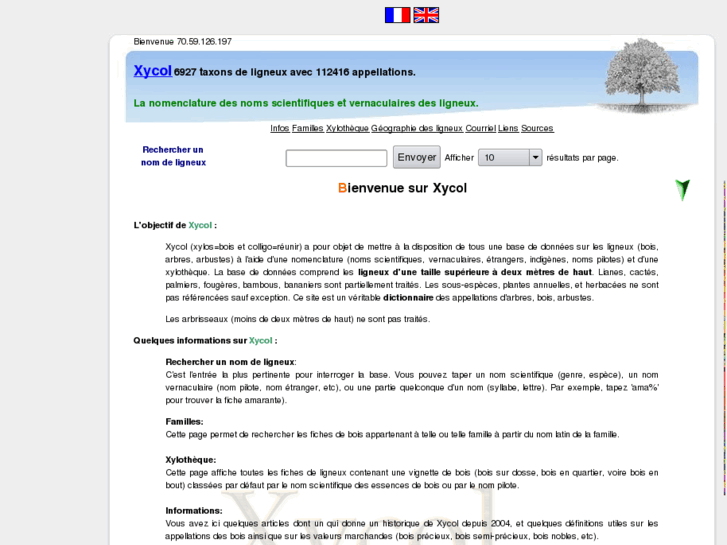Click the green down arrow icon
This screenshot has height=545, width=727.
coord(682,190)
